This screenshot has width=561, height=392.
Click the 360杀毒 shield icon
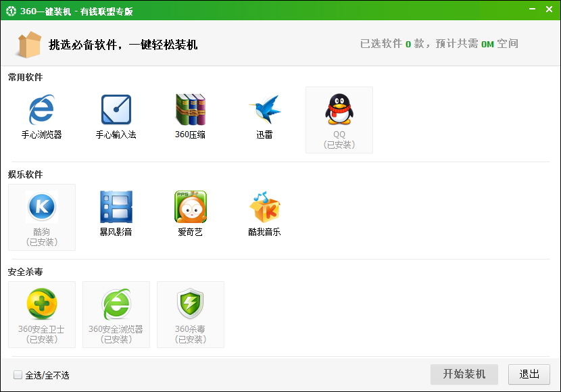191,303
